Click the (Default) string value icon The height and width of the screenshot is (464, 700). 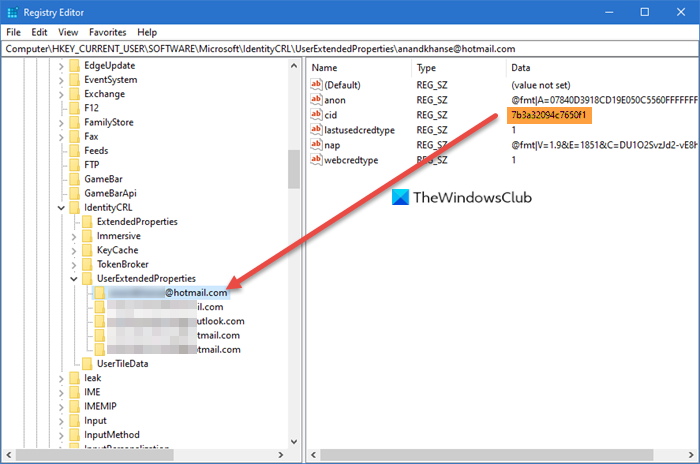[x=316, y=84]
